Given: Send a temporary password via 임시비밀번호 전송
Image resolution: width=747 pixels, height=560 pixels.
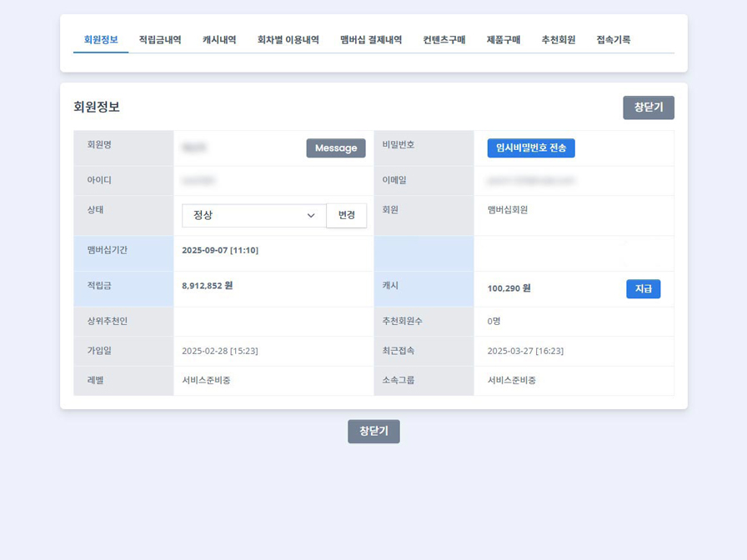Looking at the screenshot, I should [531, 147].
